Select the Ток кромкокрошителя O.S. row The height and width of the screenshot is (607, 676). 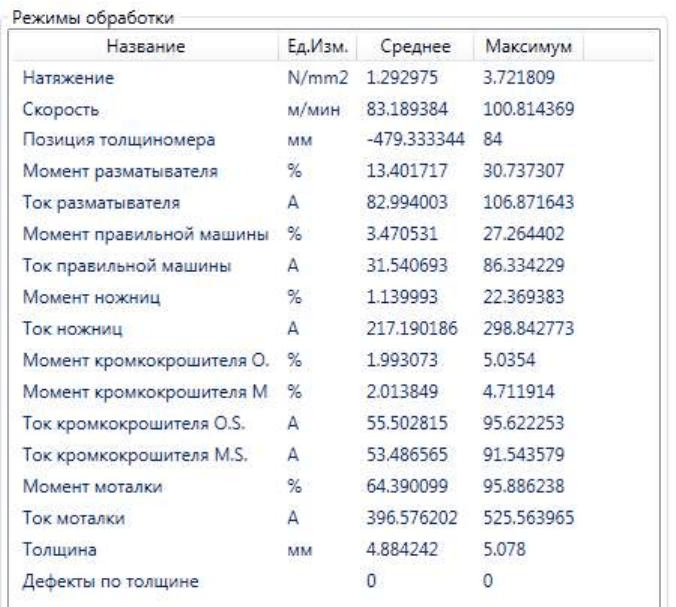pos(333,423)
